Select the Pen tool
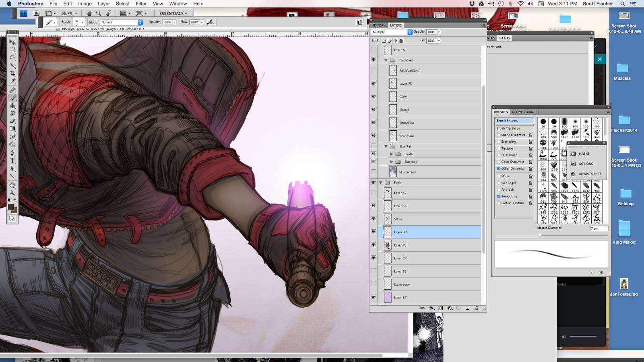Screen dimensions: 644x362 click(x=12, y=153)
